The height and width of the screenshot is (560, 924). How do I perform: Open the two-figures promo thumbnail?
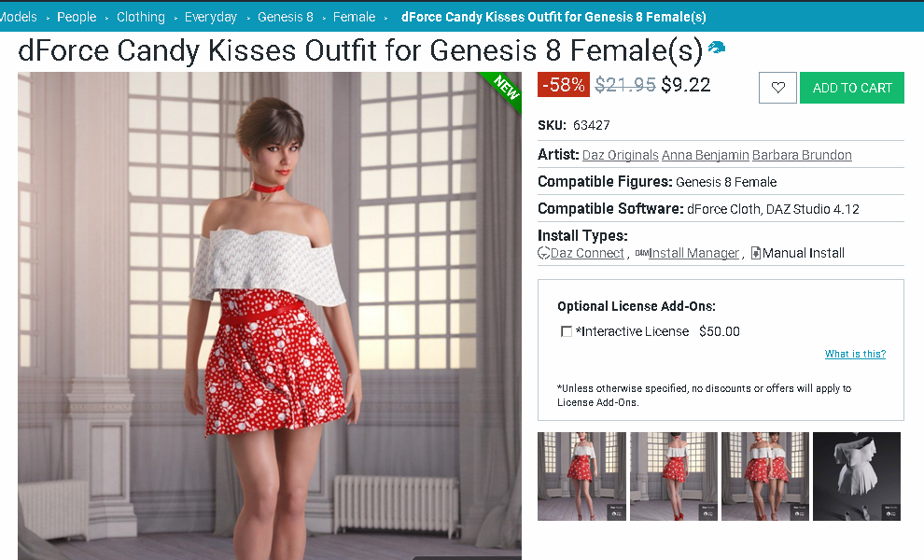pyautogui.click(x=765, y=476)
